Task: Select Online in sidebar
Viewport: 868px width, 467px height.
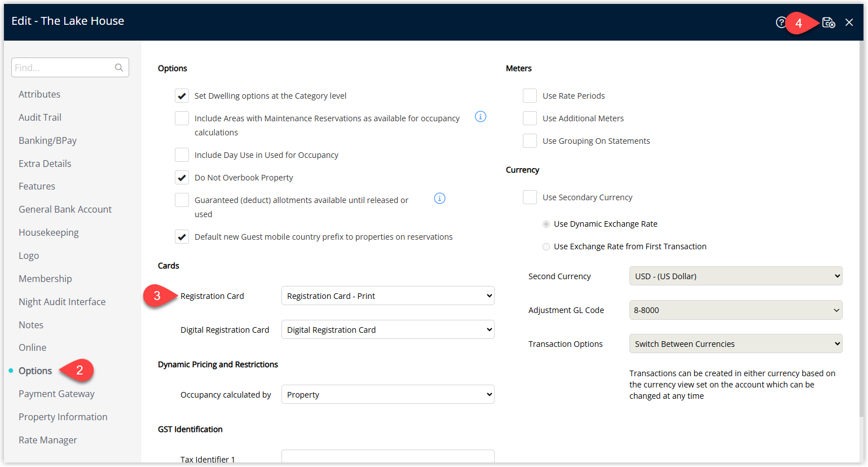Action: 33,347
